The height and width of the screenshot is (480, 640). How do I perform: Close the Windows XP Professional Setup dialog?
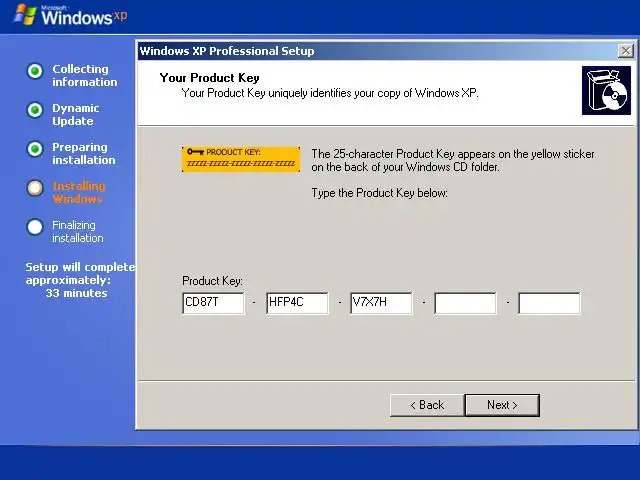pos(625,51)
